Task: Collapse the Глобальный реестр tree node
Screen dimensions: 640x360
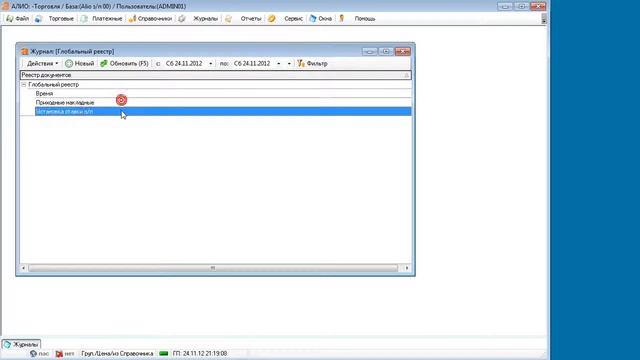Action: coord(24,84)
